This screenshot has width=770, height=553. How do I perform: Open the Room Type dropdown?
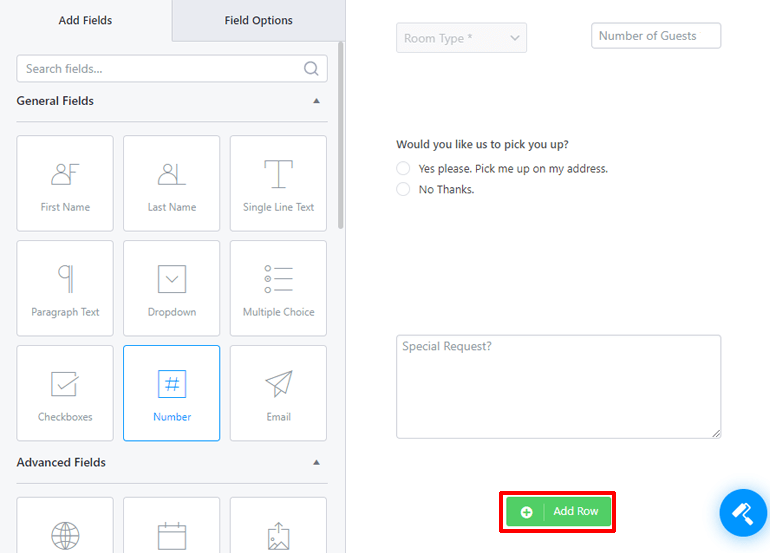[x=461, y=38]
